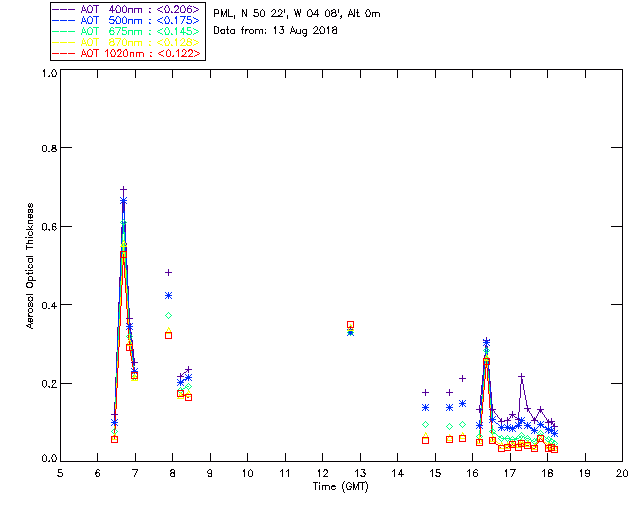Click the x-axis tick label 17

pyautogui.click(x=510, y=474)
